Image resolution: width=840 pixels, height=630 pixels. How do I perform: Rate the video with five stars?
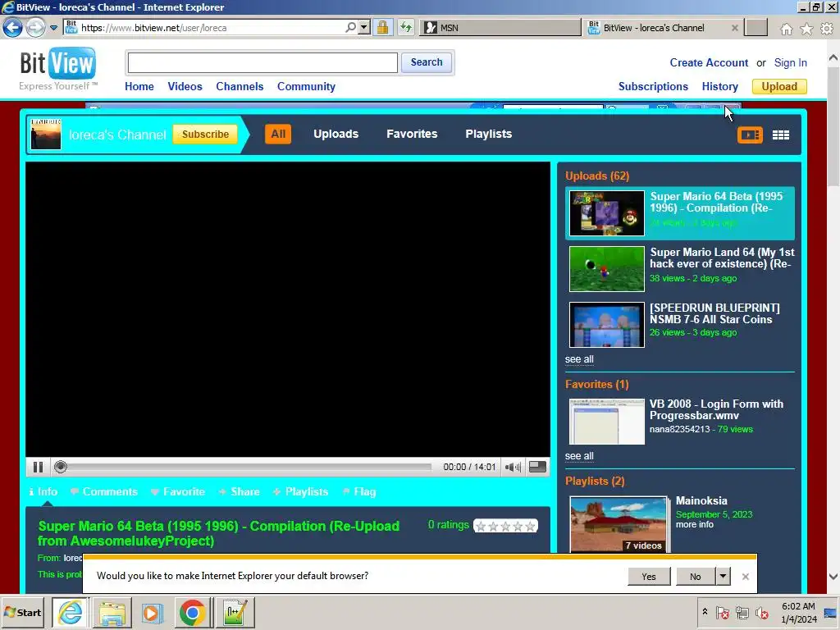tap(531, 526)
